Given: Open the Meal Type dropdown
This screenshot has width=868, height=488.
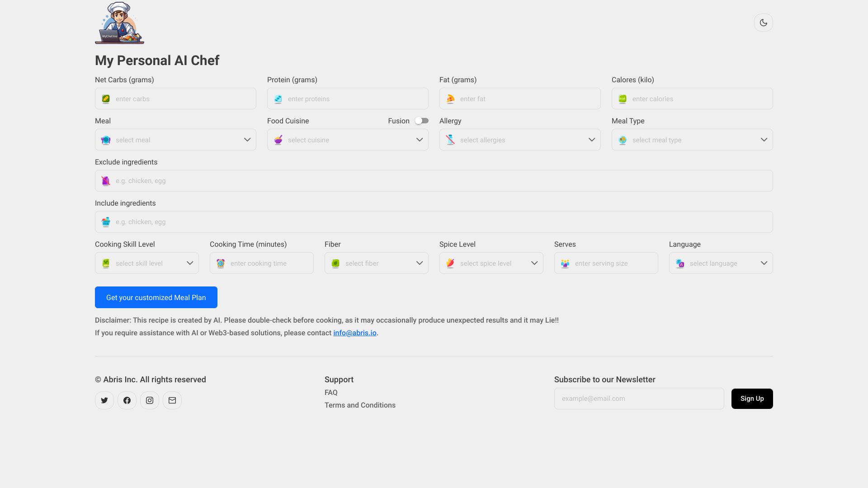Looking at the screenshot, I should tap(692, 140).
